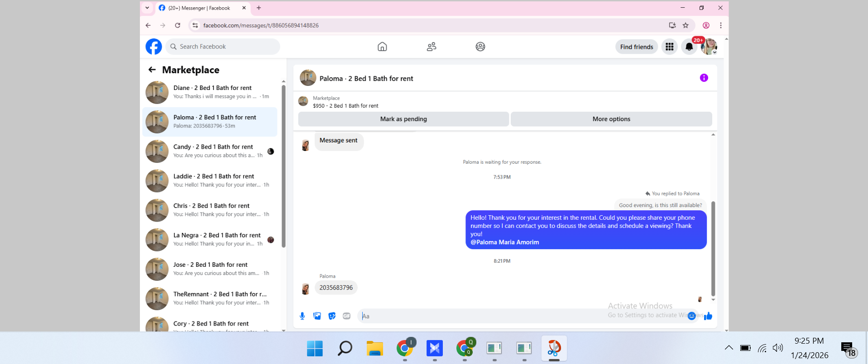
Task: Go to the Home feed icon
Action: pos(382,47)
